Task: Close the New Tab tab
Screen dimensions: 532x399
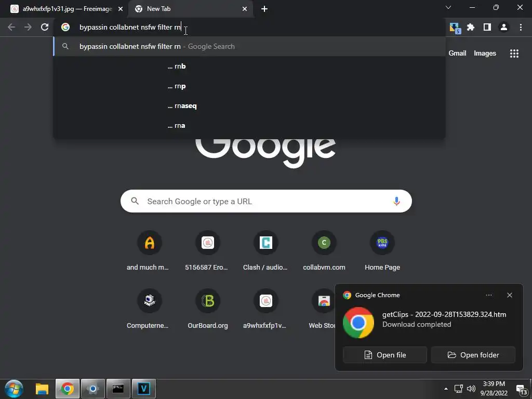Action: click(245, 9)
